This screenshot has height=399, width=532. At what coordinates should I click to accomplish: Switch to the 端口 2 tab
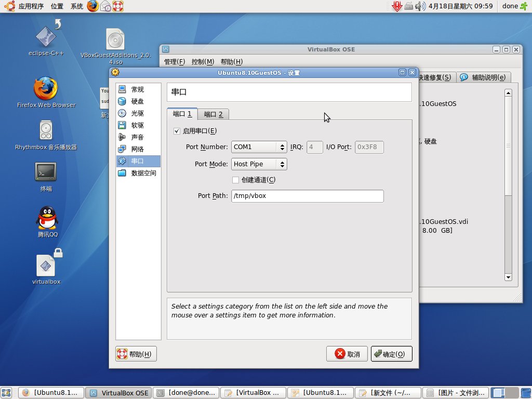[x=213, y=114]
